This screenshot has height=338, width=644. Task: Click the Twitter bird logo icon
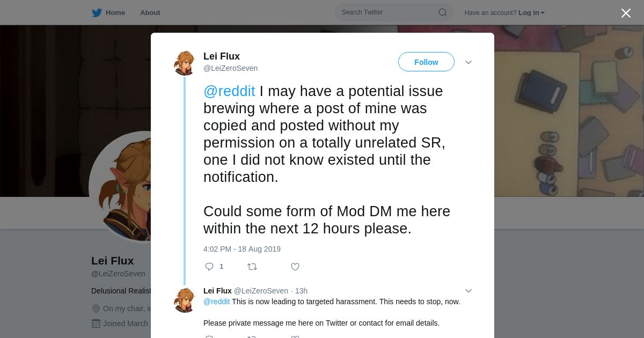(97, 13)
